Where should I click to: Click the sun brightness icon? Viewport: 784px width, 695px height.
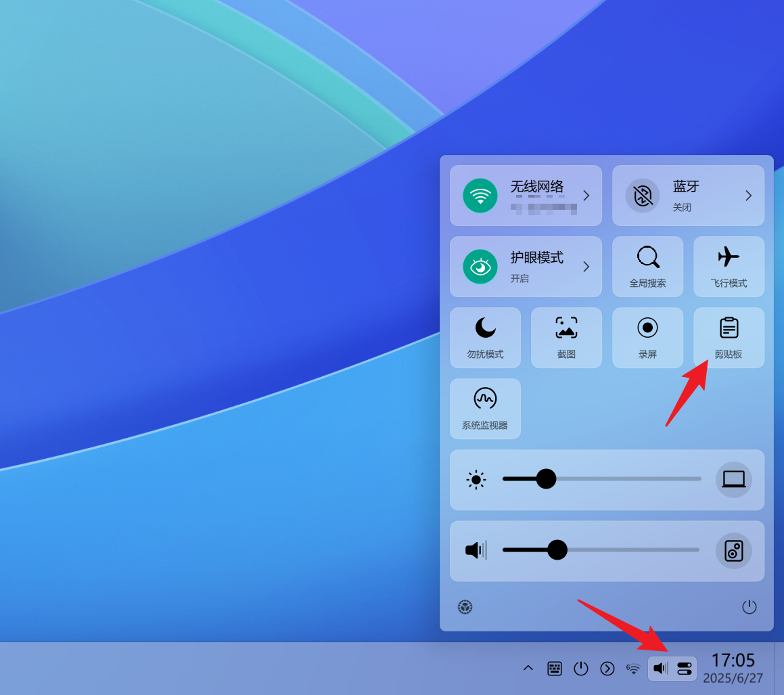point(476,480)
